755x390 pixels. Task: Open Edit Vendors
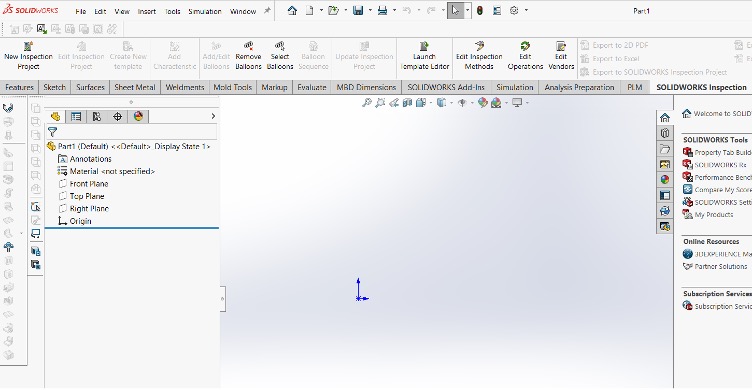(561, 56)
